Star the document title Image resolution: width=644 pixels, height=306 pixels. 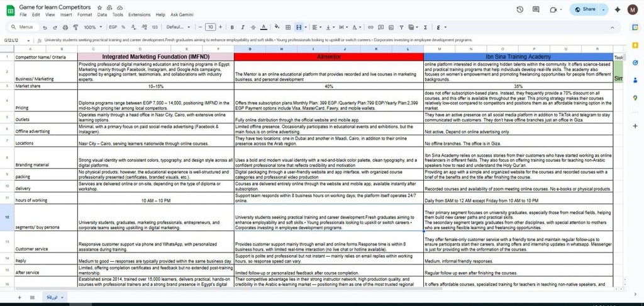[x=99, y=8]
